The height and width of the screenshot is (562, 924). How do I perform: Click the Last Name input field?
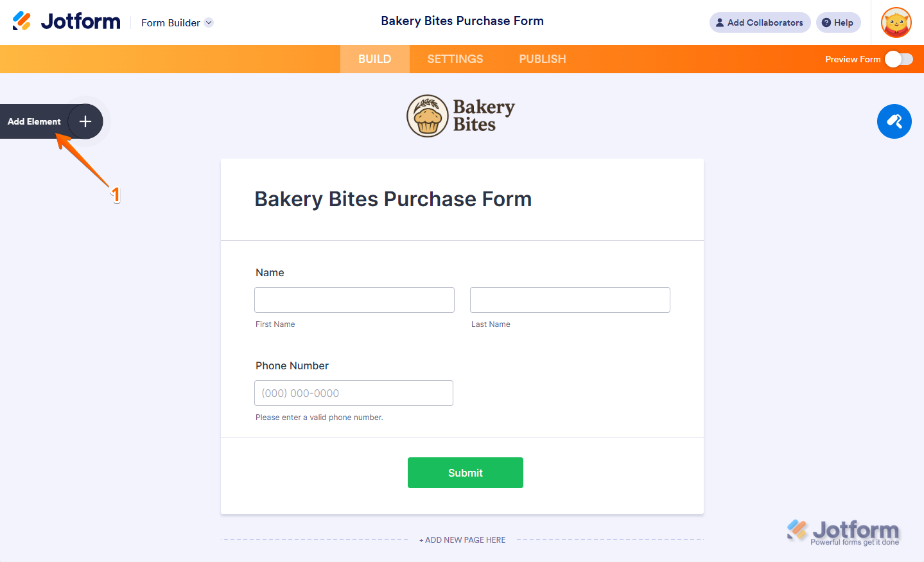pos(570,300)
